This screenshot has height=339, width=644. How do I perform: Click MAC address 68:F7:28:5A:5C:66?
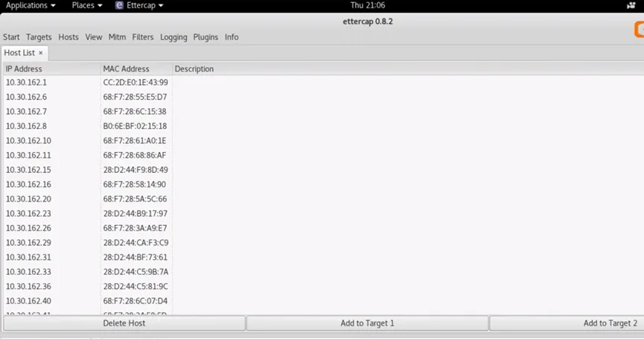tap(135, 199)
